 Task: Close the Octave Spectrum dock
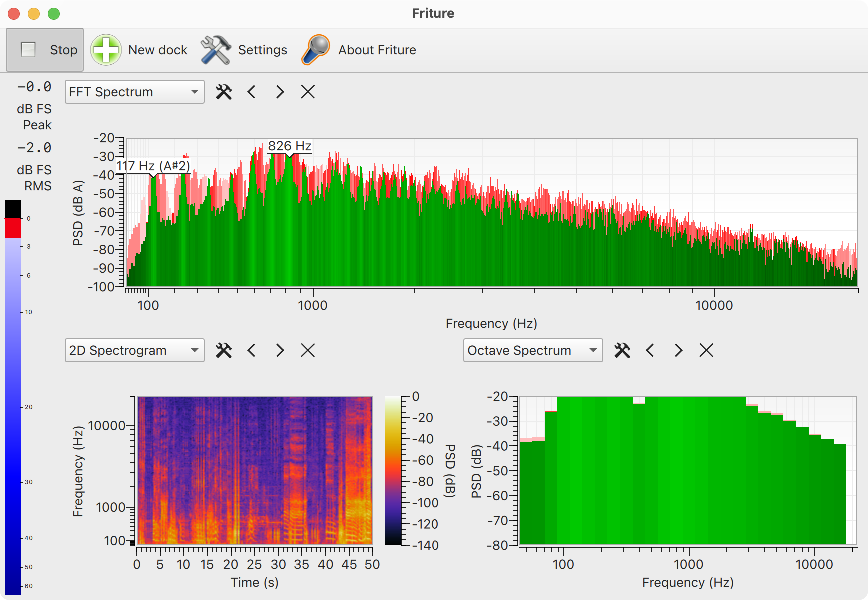coord(706,350)
